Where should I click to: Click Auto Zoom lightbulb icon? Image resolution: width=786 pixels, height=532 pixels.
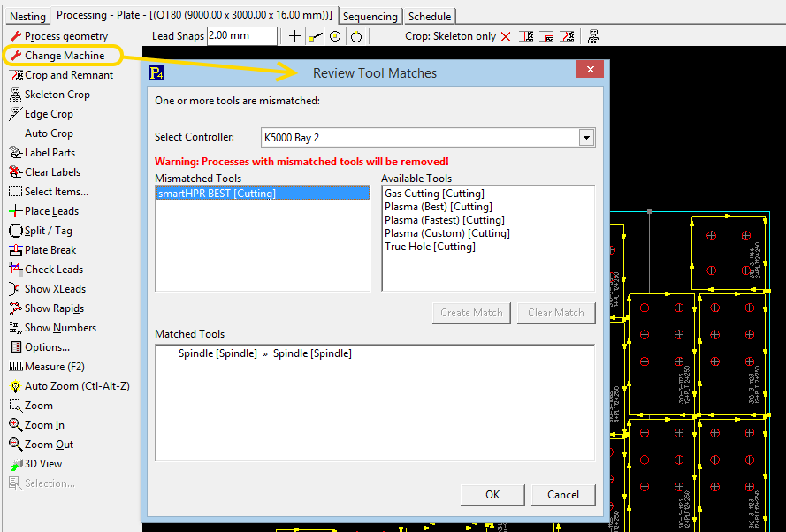click(x=16, y=386)
